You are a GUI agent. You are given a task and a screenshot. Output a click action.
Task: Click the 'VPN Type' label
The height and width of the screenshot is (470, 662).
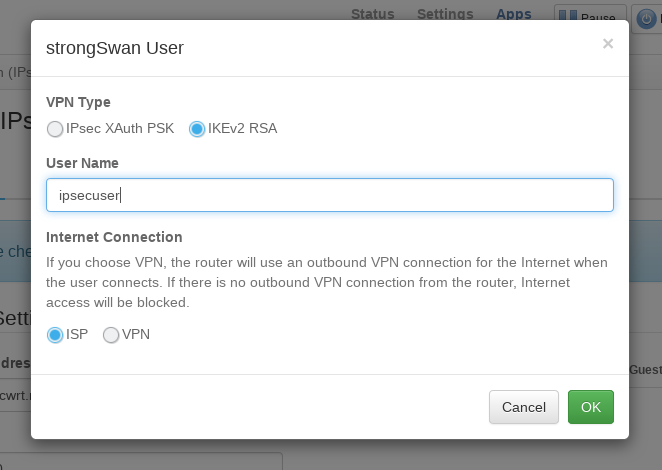78,101
